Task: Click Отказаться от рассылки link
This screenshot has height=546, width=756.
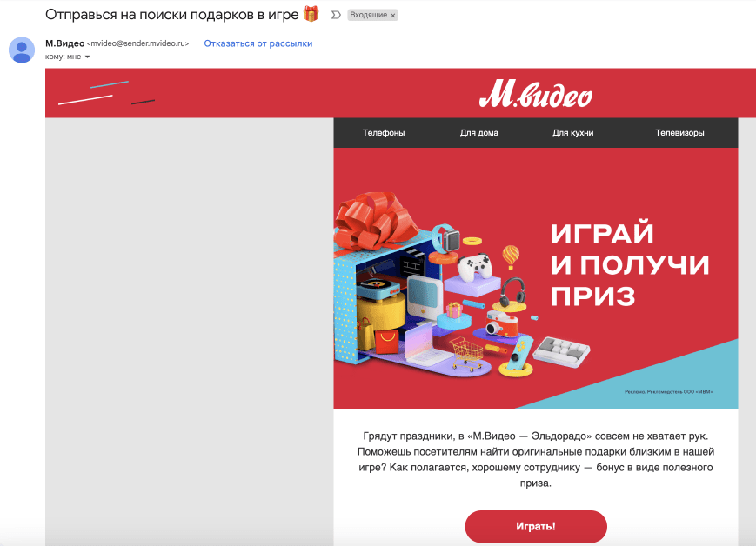Action: 258,43
